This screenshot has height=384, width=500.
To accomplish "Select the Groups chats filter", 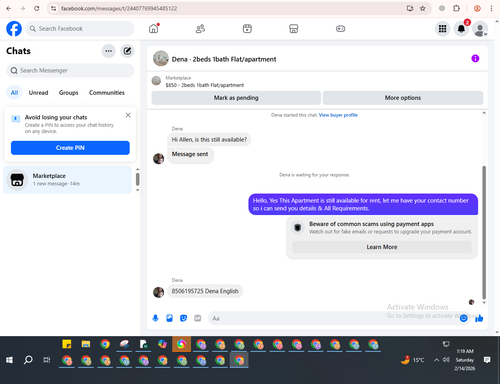I will 68,93.
